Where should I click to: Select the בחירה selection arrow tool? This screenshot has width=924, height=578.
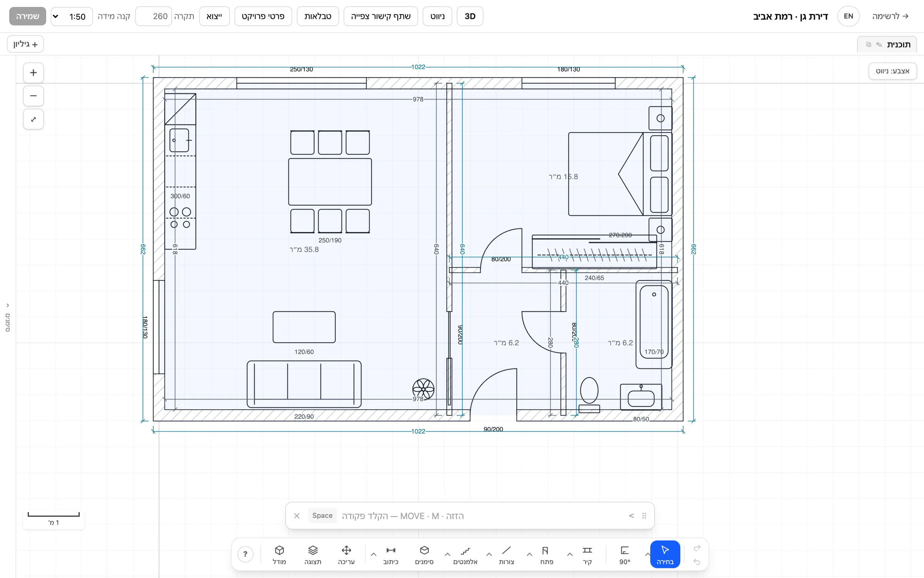(x=665, y=554)
